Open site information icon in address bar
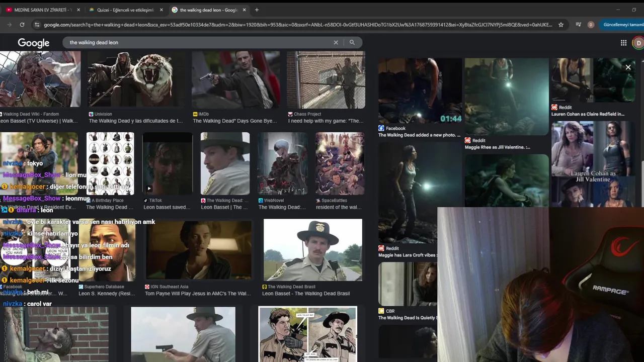Viewport: 644px width, 362px height. pos(37,25)
